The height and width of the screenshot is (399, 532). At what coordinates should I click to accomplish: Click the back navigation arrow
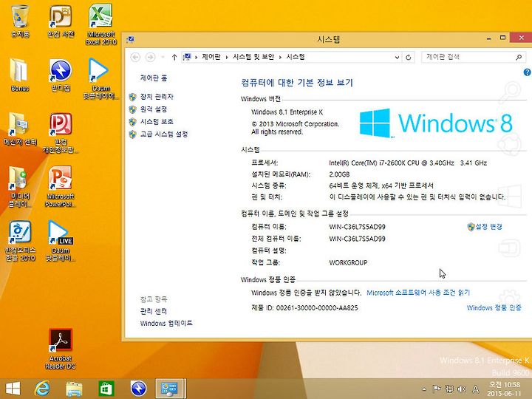135,57
